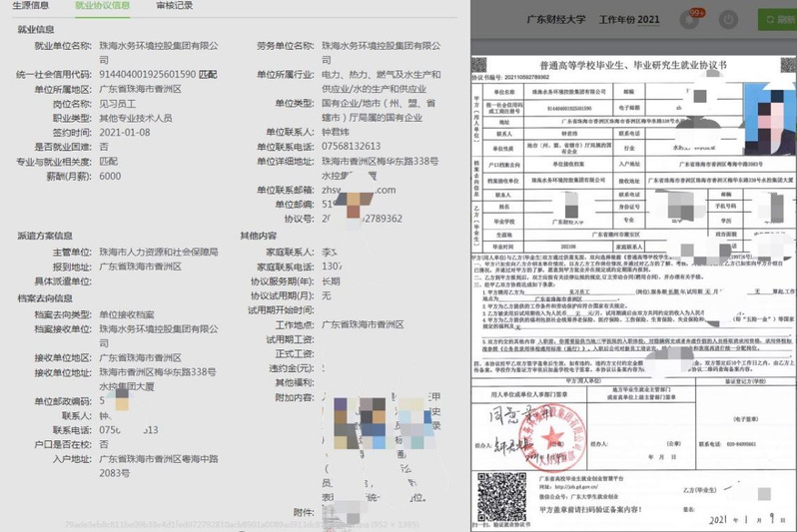Open the 审核记录 tab
This screenshot has width=797, height=532.
[x=177, y=6]
